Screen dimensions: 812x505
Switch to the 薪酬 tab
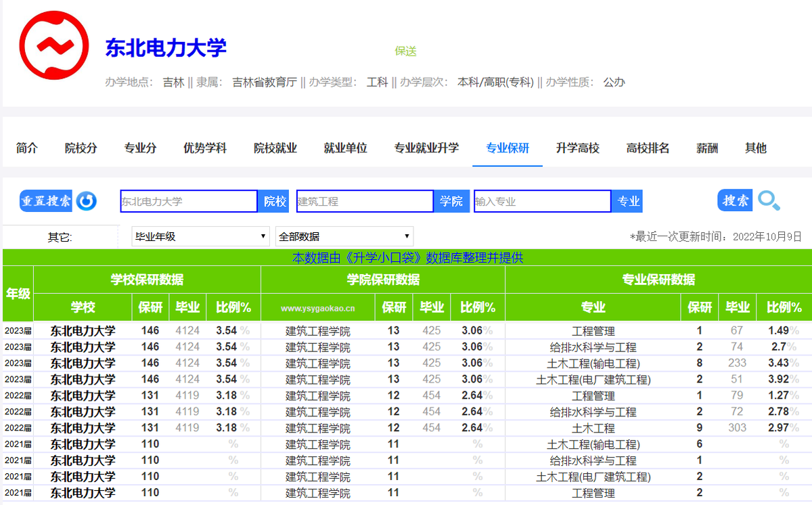pos(707,148)
